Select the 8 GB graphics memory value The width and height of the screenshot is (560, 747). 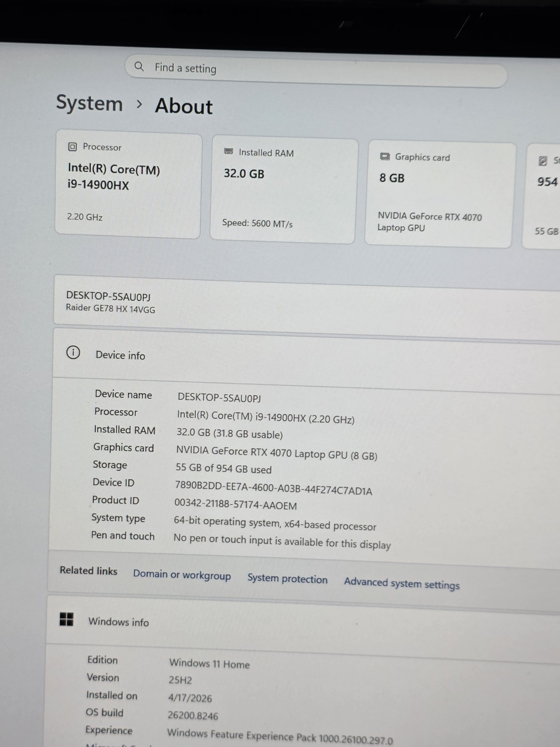[392, 178]
